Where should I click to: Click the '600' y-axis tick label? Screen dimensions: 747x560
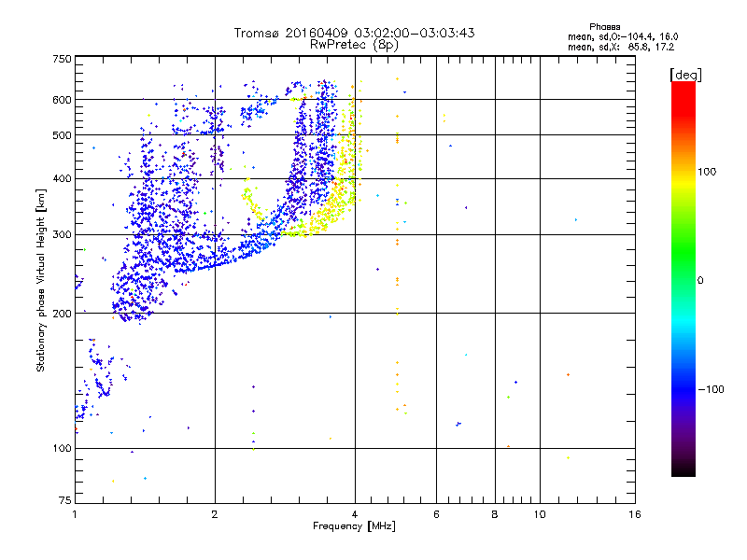tap(62, 100)
